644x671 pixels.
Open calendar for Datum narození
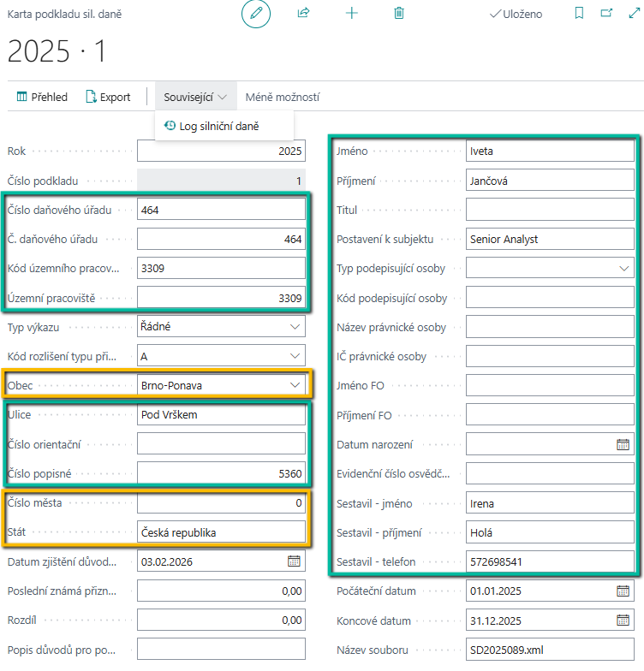[x=623, y=444]
